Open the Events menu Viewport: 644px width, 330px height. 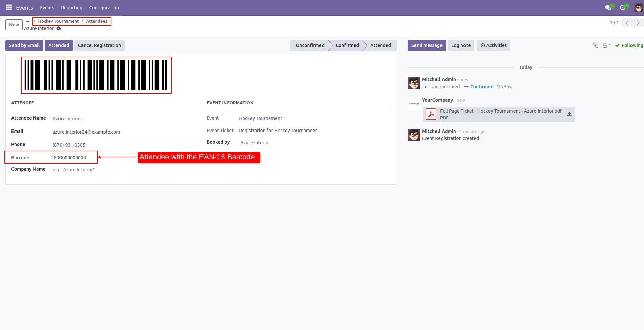[x=47, y=8]
